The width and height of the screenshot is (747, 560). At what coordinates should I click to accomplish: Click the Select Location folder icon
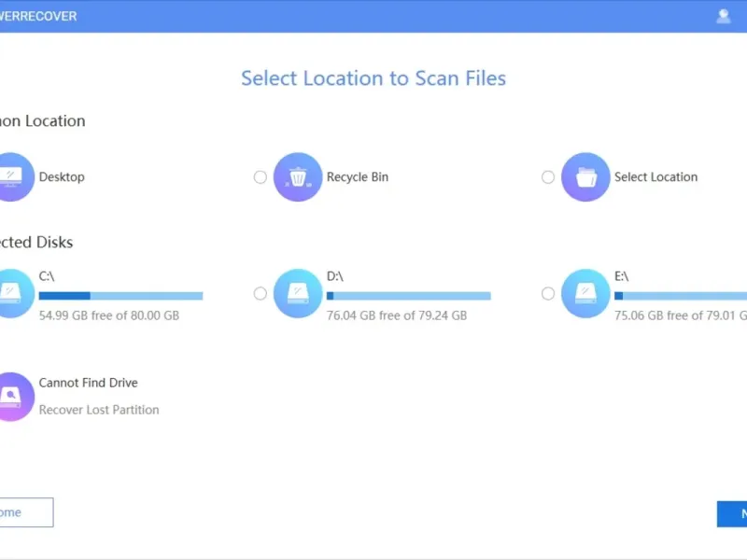click(x=585, y=177)
